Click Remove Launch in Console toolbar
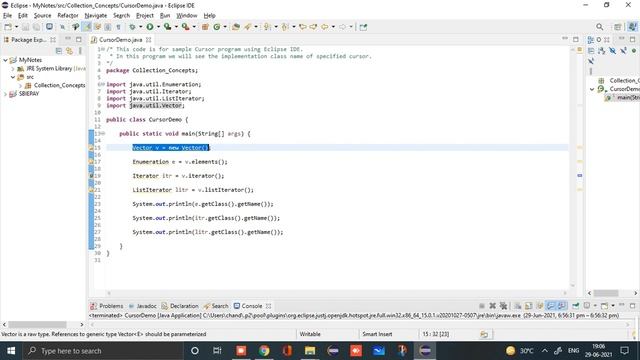The image size is (640, 360). click(x=493, y=306)
